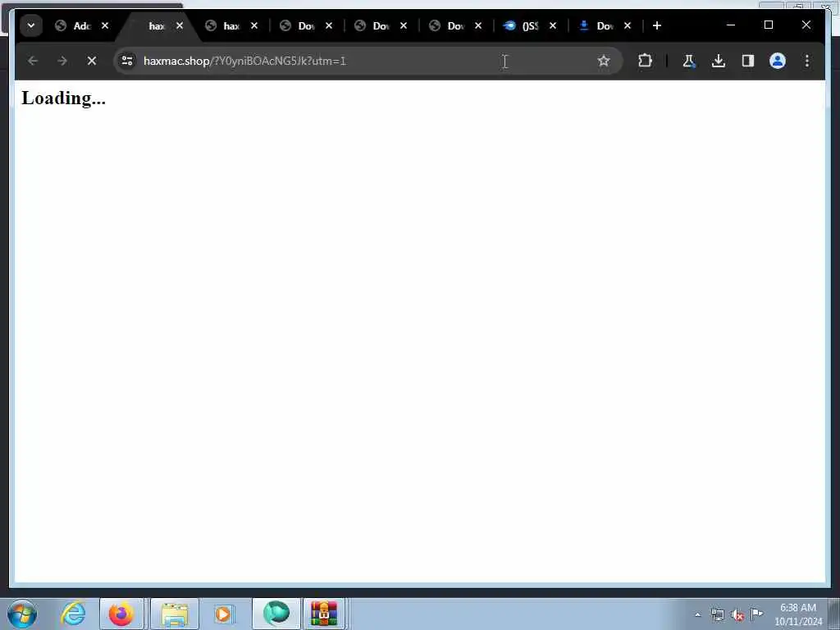The height and width of the screenshot is (630, 840).
Task: Close the '()SS' tab
Action: click(553, 25)
